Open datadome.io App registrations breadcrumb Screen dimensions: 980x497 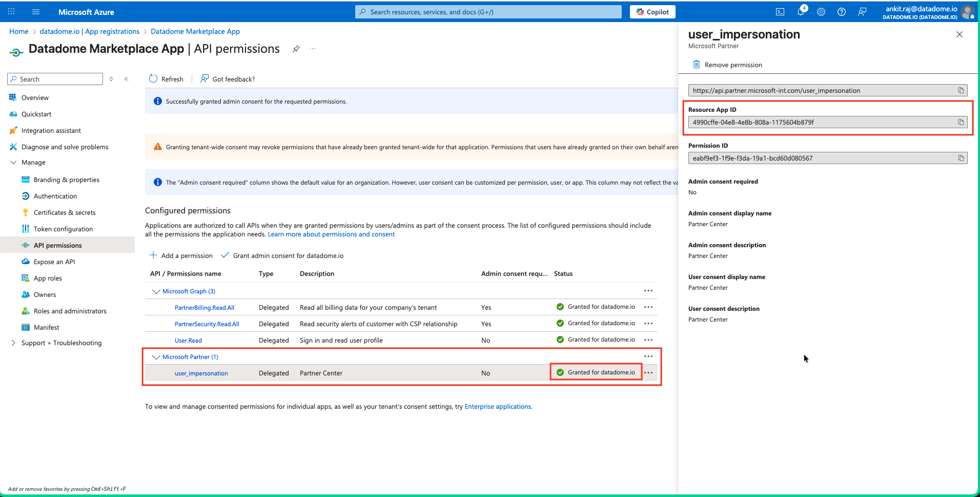click(x=90, y=31)
